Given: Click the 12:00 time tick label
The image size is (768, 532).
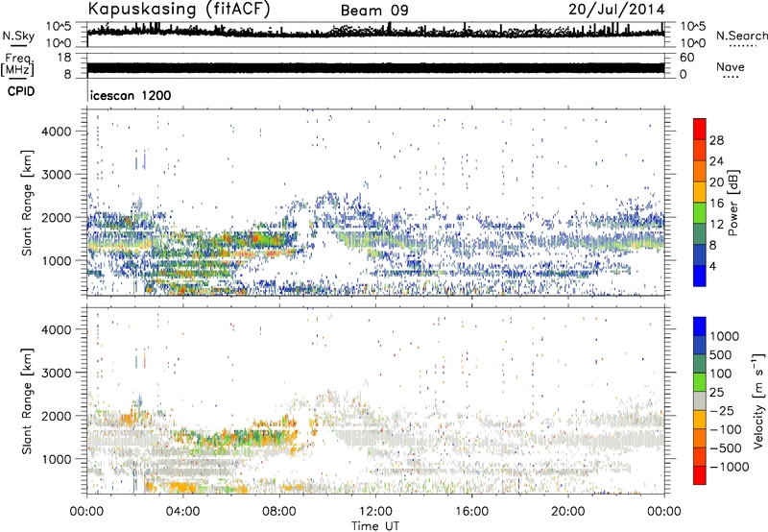Looking at the screenshot, I should click(375, 512).
